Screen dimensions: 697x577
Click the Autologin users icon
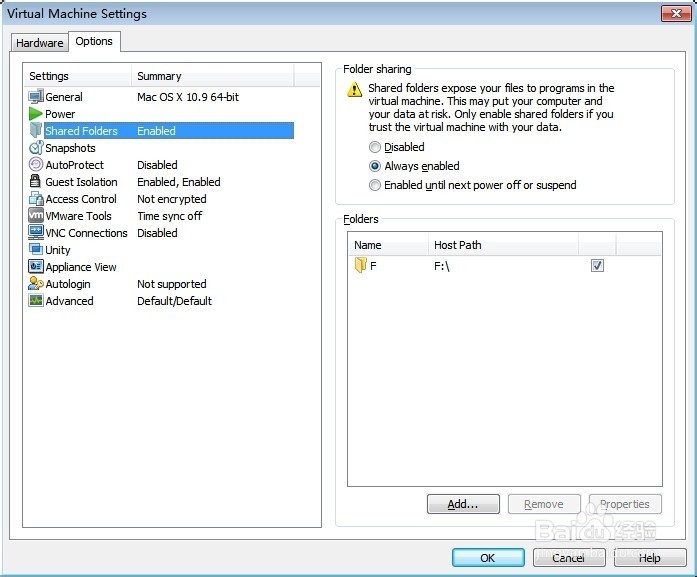[x=36, y=283]
